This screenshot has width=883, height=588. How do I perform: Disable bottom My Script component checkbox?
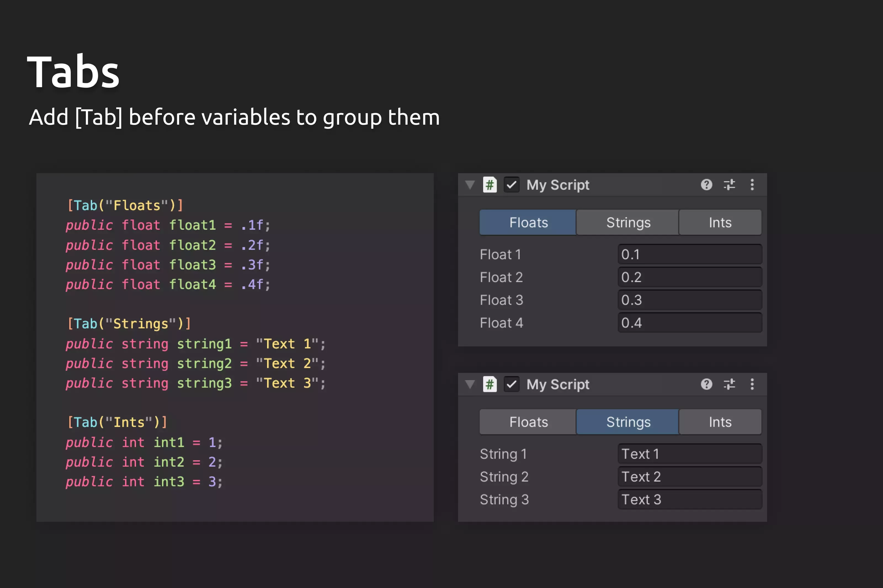point(511,384)
